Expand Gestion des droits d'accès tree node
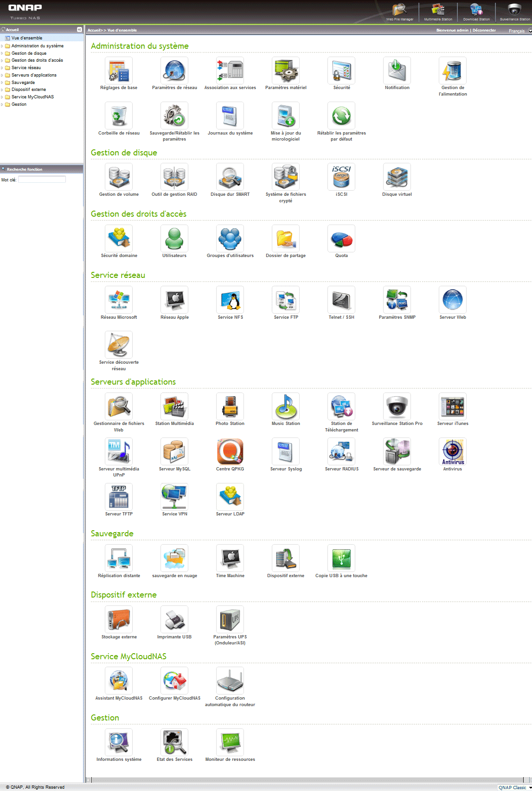Screen dimensions: 532x791 pyautogui.click(x=2, y=60)
